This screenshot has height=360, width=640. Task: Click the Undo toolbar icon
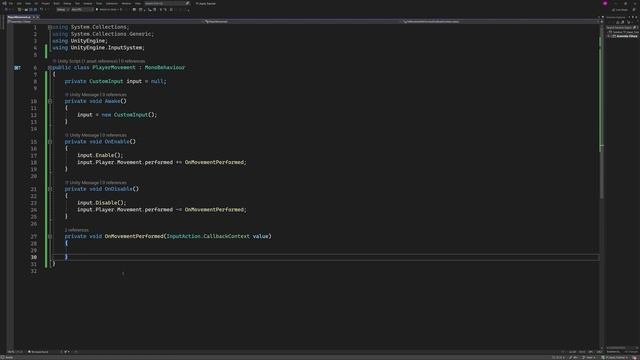[x=41, y=9]
